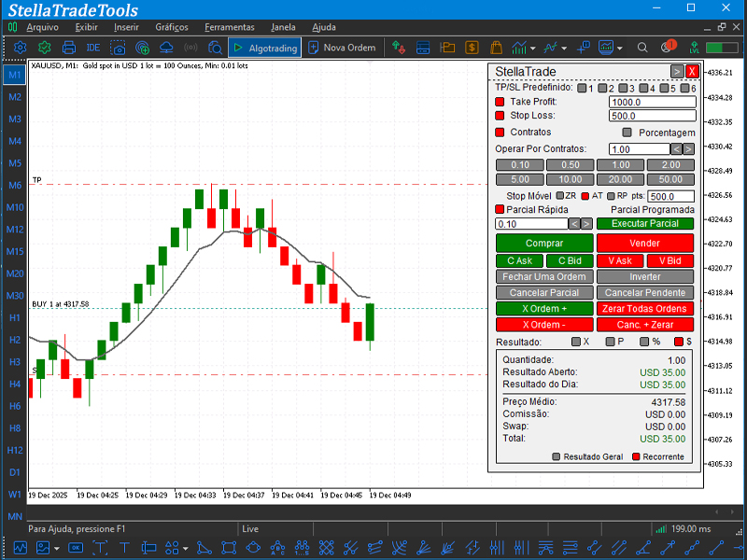This screenshot has width=747, height=560.
Task: Open the Ferramentas menu
Action: coord(230,27)
